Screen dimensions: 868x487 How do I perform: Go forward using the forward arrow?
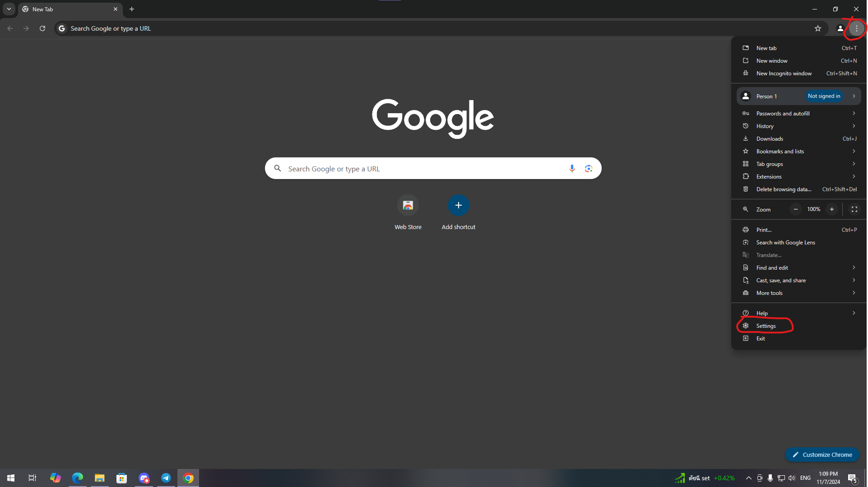(26, 28)
